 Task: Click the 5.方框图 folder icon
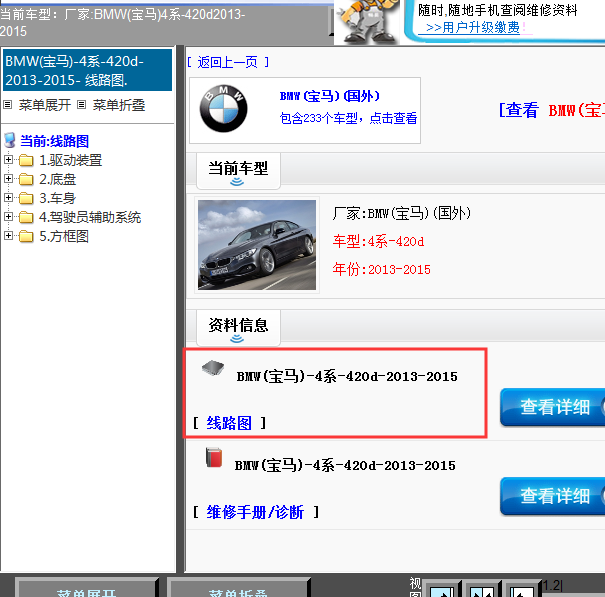point(26,236)
